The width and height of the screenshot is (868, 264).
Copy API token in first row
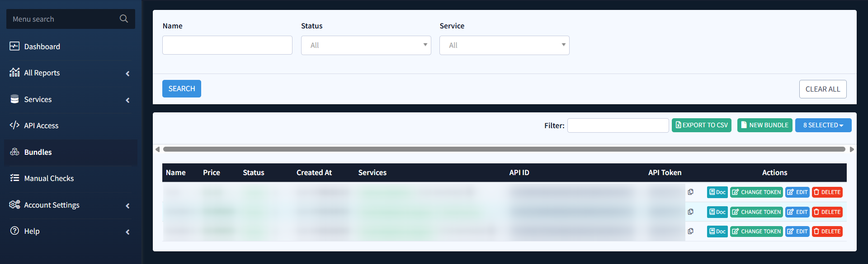pos(690,192)
